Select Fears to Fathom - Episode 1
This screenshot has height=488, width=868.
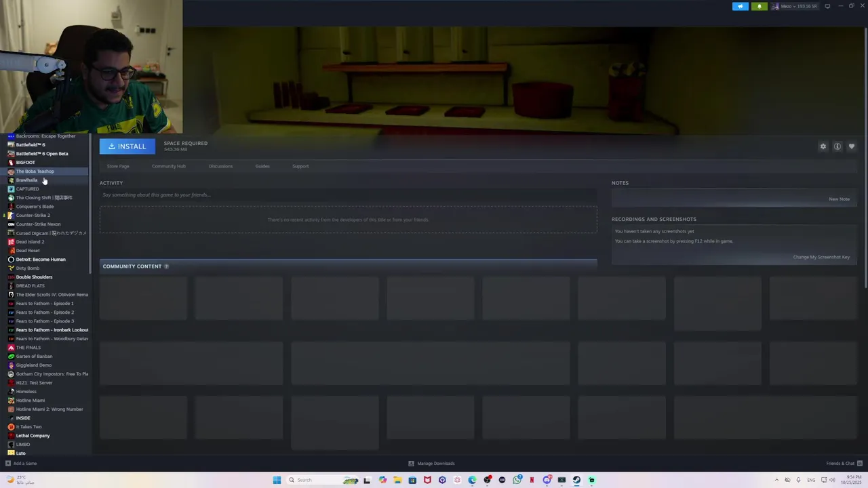click(x=45, y=304)
